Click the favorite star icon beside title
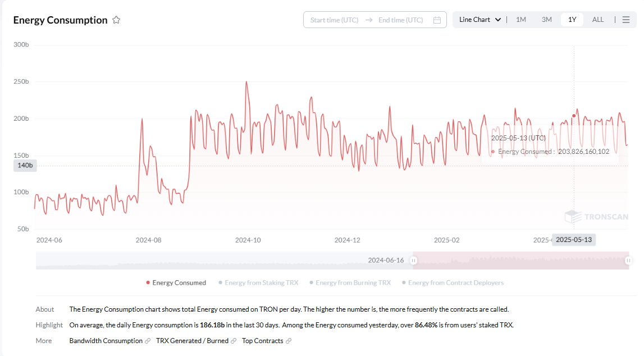Viewport: 644px width, 356px height. point(116,20)
